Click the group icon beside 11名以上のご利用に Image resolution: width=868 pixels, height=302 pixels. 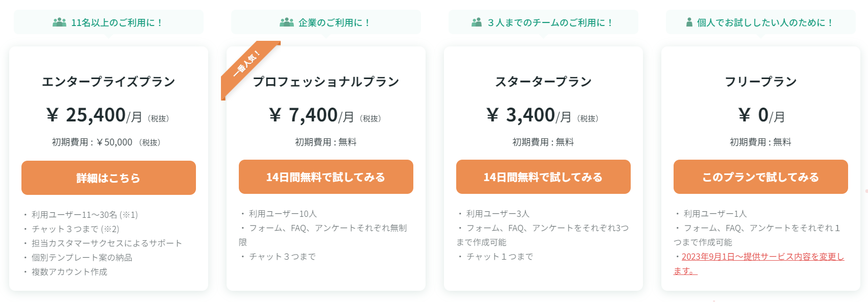pos(59,22)
